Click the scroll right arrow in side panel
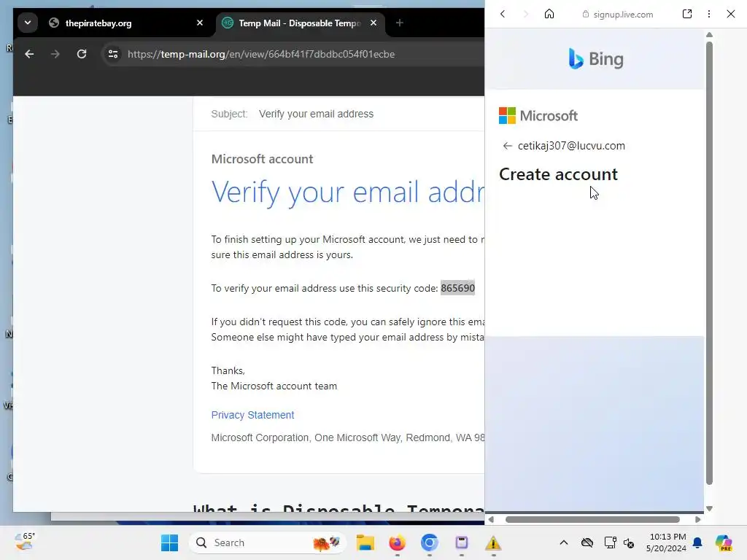The width and height of the screenshot is (747, 560). click(x=698, y=519)
